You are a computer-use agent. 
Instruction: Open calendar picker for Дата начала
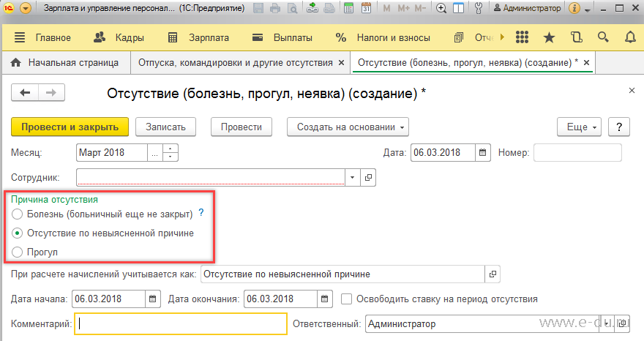[152, 299]
